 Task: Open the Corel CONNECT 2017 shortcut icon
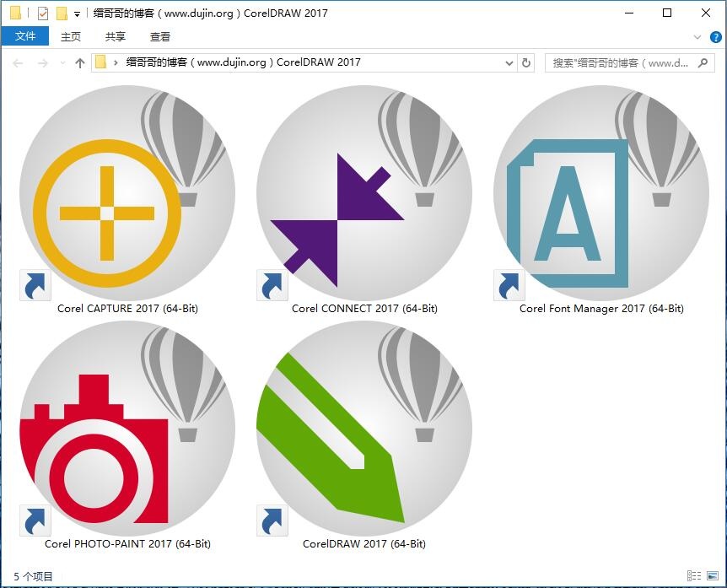tap(364, 193)
